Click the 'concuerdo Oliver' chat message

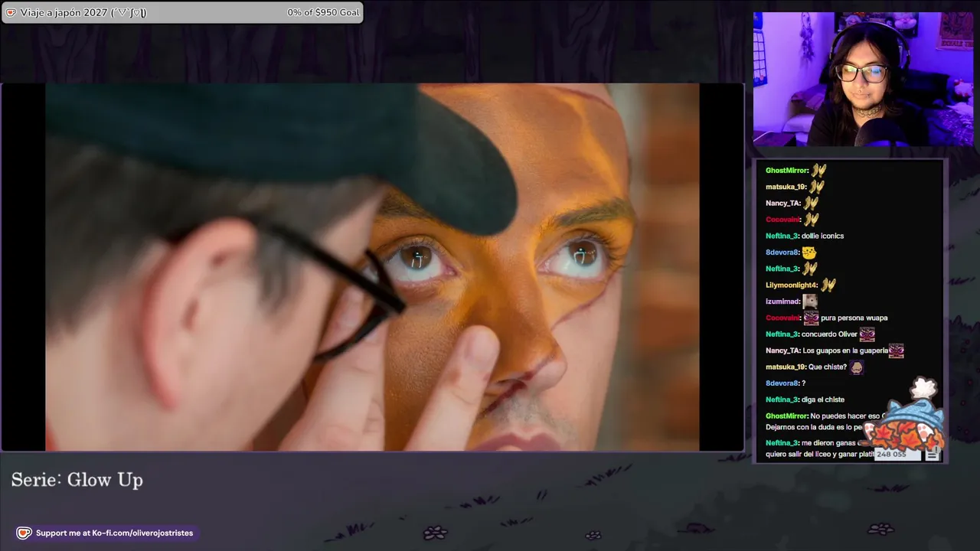point(829,334)
